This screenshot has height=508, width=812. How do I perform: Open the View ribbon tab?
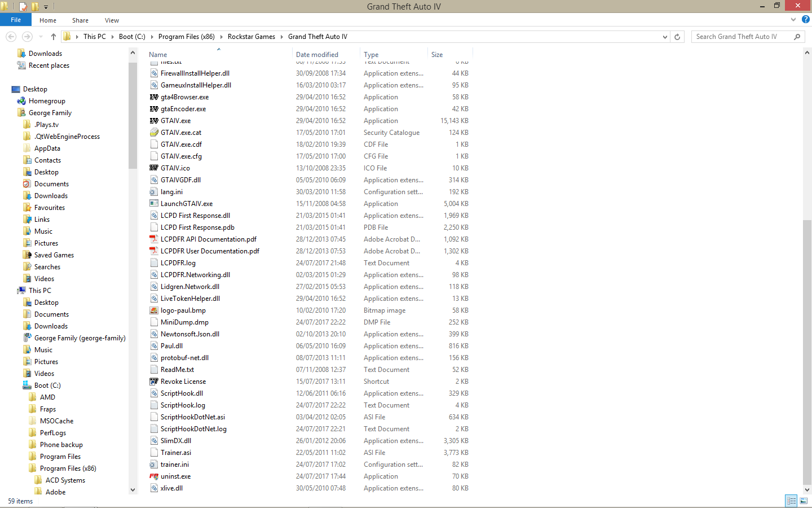tap(112, 20)
